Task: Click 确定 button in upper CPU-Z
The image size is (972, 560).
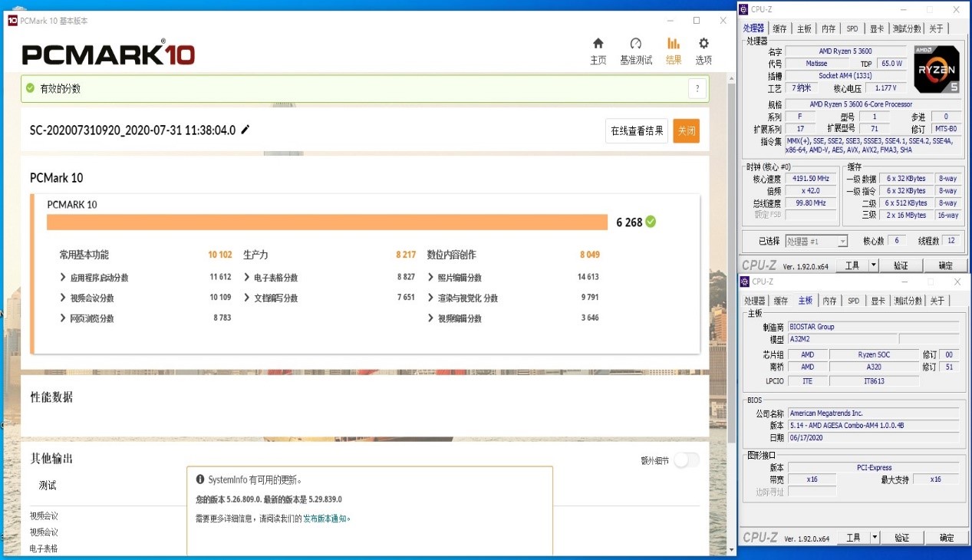Action: click(947, 265)
